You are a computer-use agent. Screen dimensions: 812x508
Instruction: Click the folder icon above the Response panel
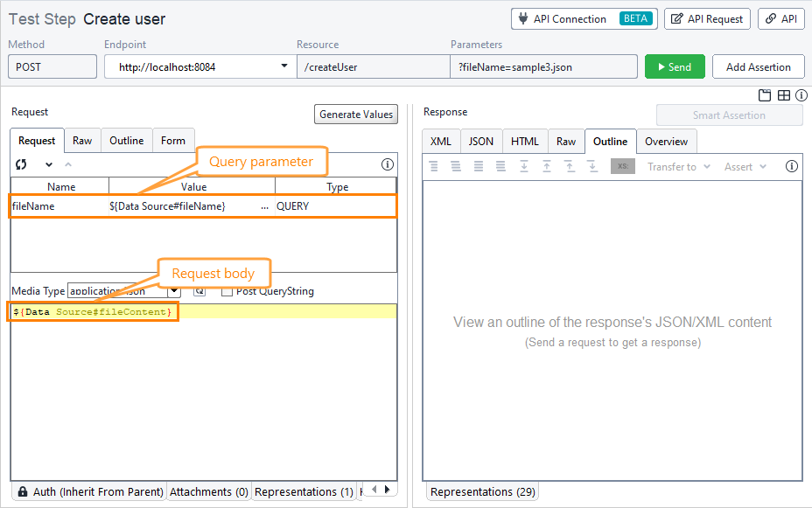[765, 94]
